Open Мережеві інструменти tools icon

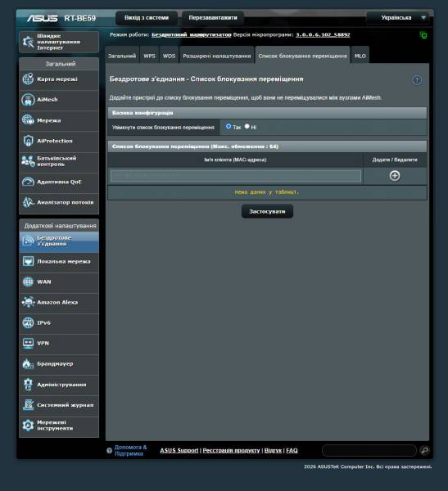click(28, 426)
